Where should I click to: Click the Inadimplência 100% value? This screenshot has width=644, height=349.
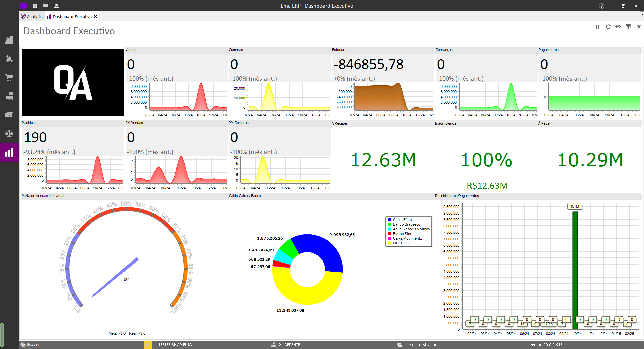[x=487, y=160]
